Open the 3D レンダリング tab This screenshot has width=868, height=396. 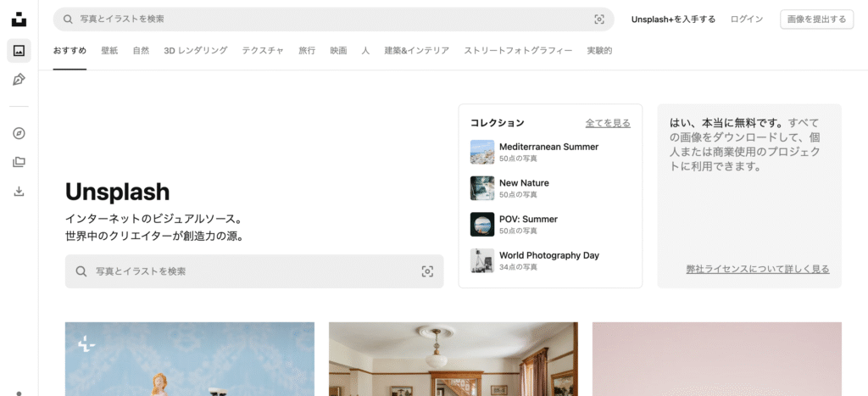pos(196,50)
